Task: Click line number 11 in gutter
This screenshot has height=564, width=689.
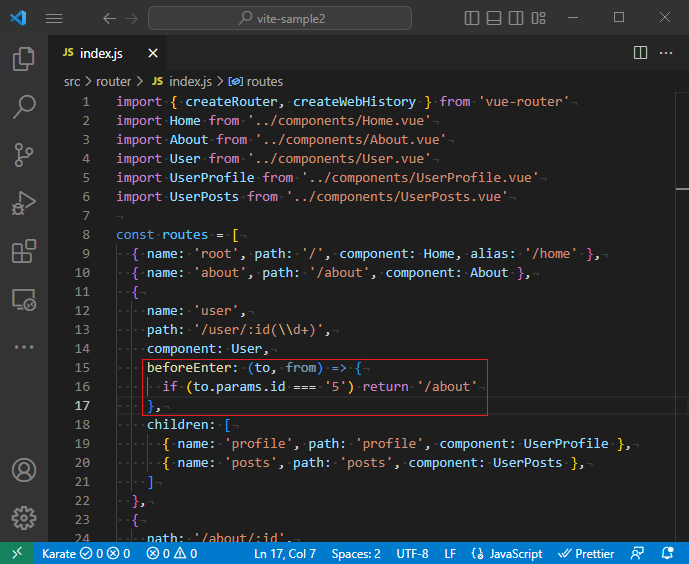Action: pos(82,292)
